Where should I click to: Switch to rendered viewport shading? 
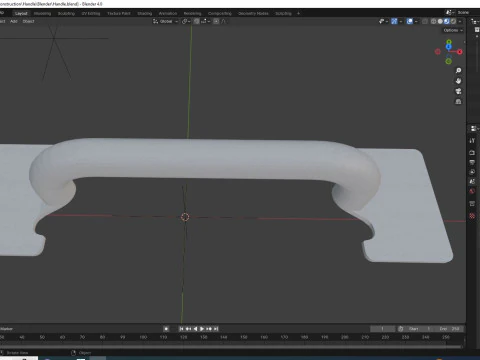coord(453,21)
